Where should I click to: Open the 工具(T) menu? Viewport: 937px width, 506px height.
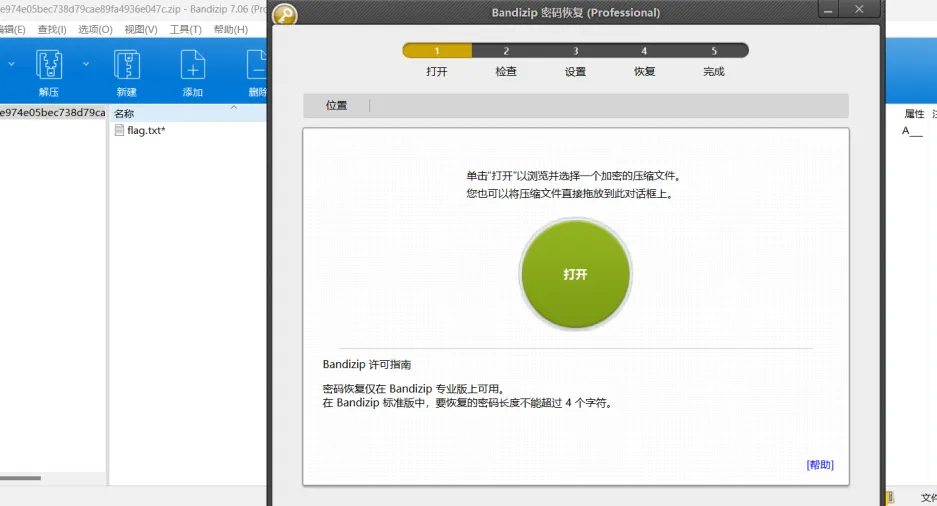coord(185,29)
